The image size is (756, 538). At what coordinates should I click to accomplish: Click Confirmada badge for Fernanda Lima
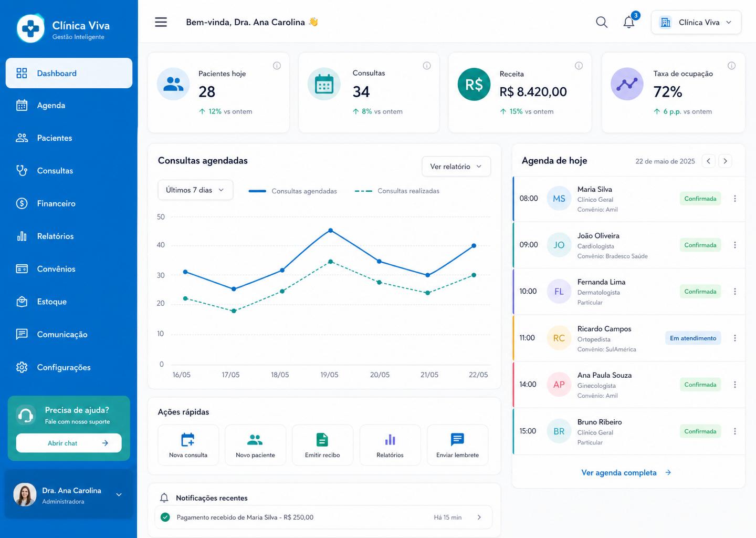pyautogui.click(x=700, y=292)
